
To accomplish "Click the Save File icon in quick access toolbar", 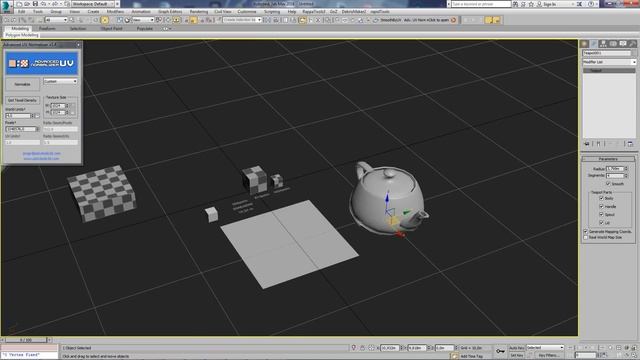I will coord(35,4).
